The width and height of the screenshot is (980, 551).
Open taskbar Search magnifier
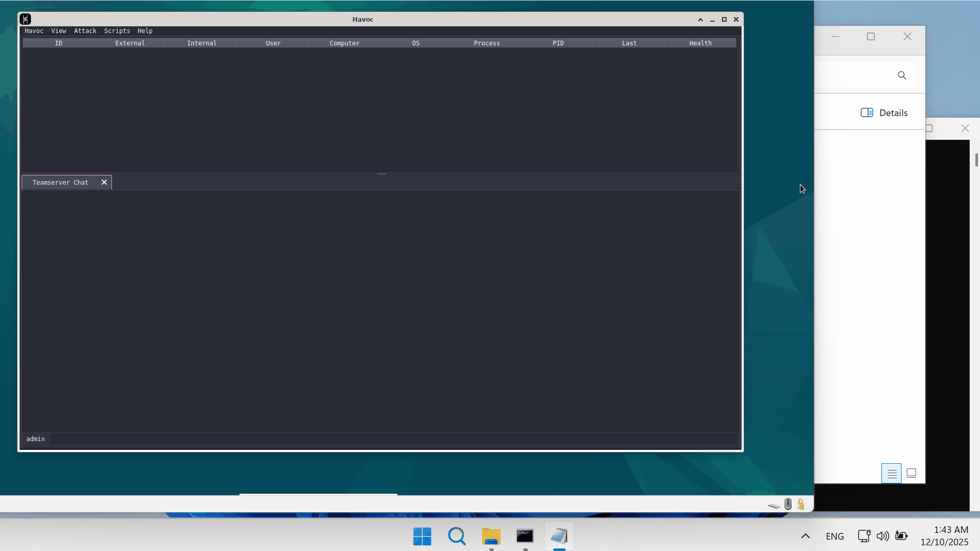[x=457, y=537]
